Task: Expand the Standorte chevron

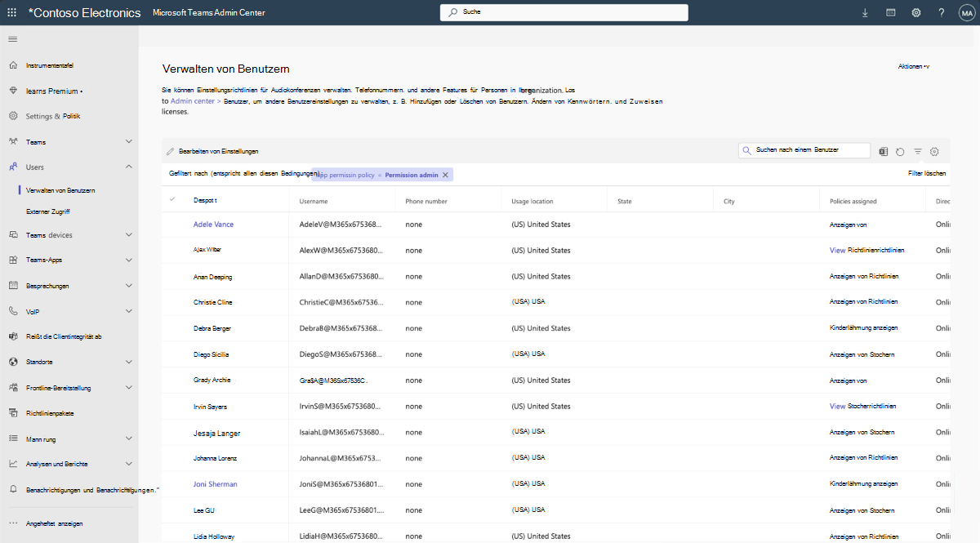Action: (129, 361)
